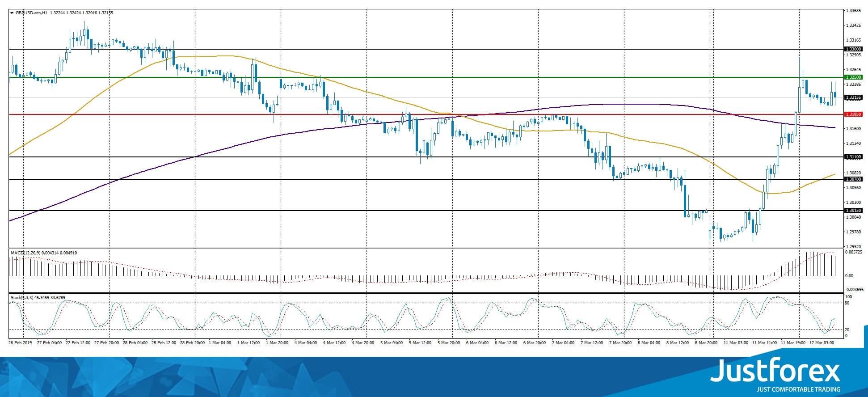Click the 11 Mar 19:00 time label
The height and width of the screenshot is (397, 868).
tap(793, 343)
